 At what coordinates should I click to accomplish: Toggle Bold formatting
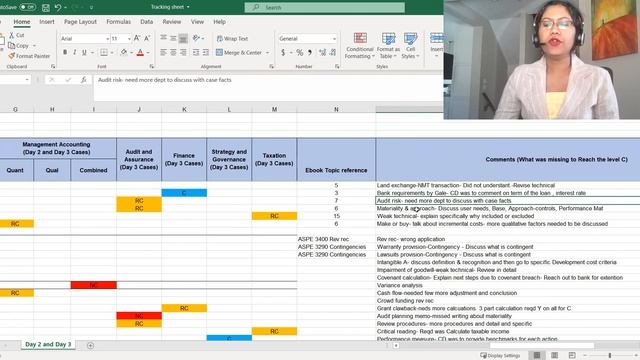point(65,53)
